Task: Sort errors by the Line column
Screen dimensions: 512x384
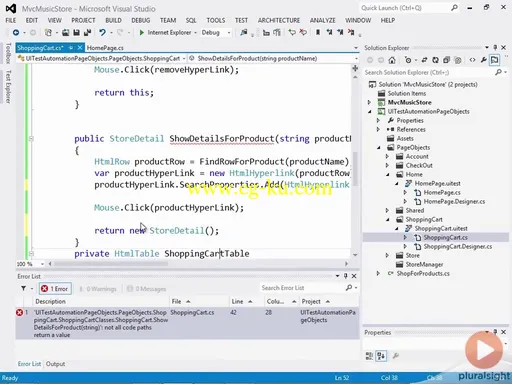Action: (x=247, y=301)
